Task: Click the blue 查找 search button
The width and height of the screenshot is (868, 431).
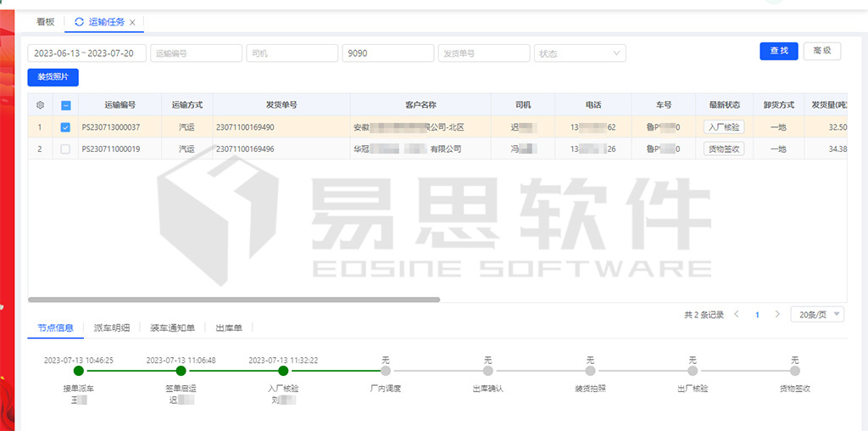Action: tap(778, 52)
